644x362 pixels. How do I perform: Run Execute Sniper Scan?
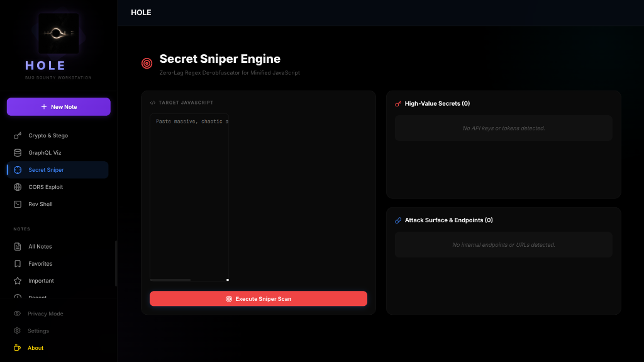(258, 298)
